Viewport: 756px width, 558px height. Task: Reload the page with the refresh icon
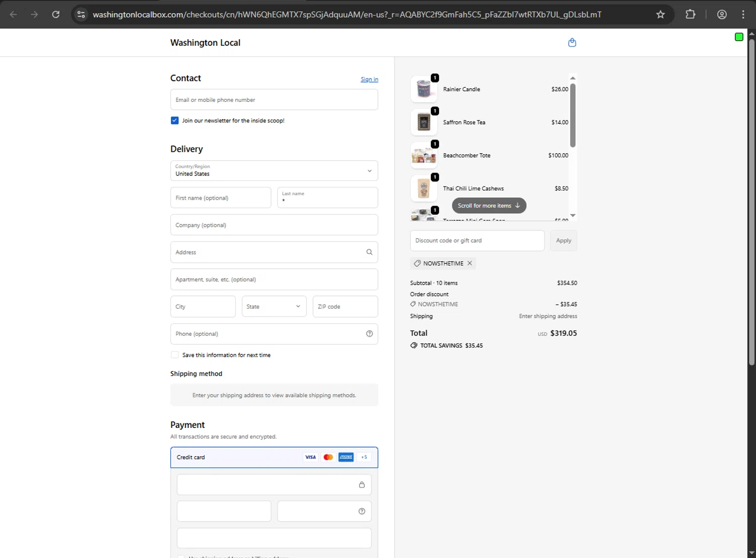56,14
